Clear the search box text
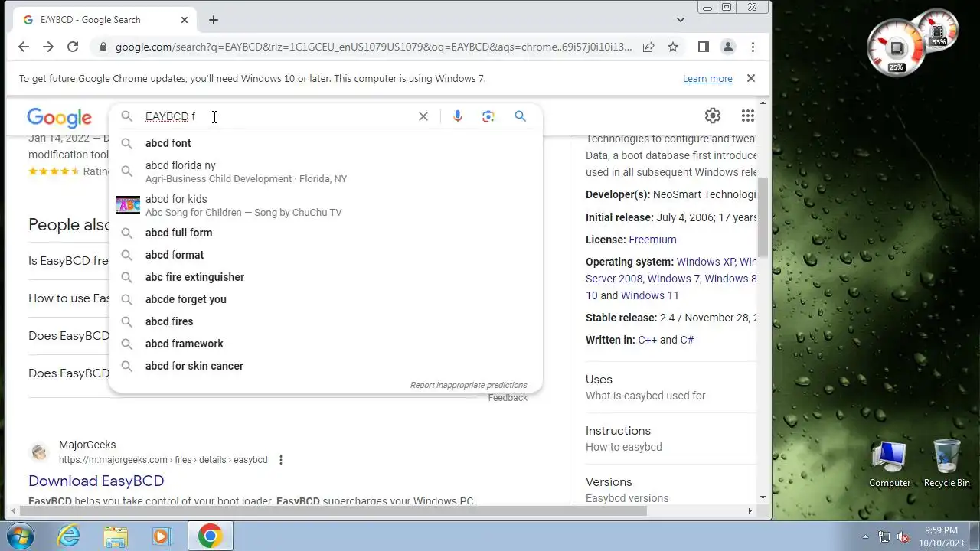This screenshot has height=551, width=980. click(423, 116)
